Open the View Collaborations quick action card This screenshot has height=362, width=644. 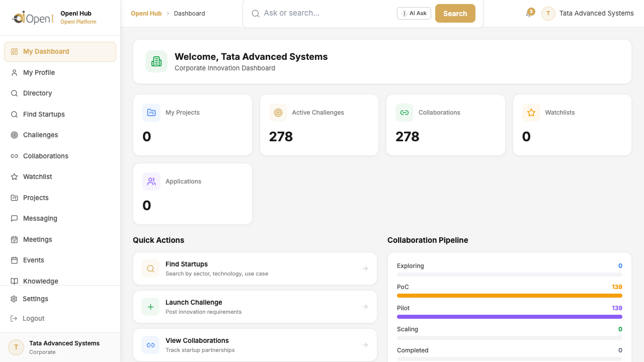[255, 345]
